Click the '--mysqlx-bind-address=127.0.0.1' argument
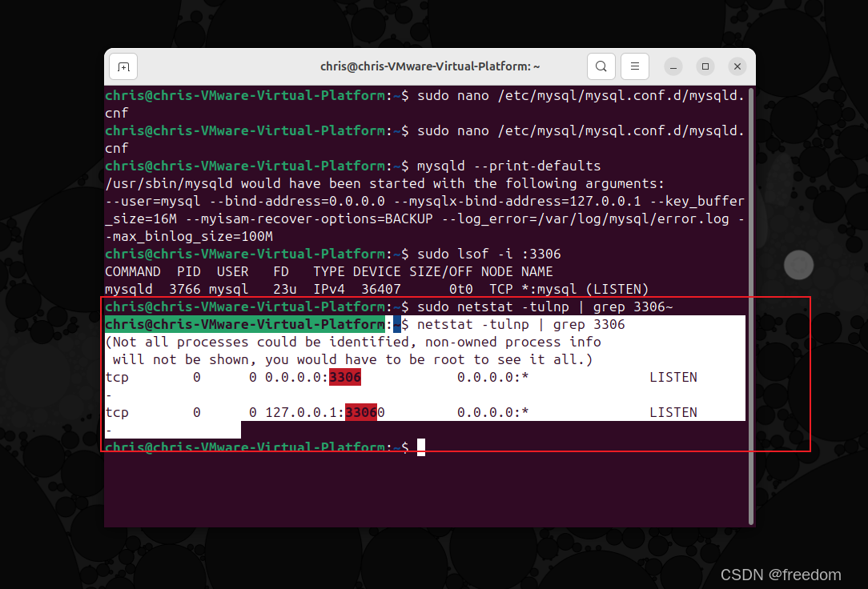Image resolution: width=868 pixels, height=589 pixels. click(x=517, y=202)
